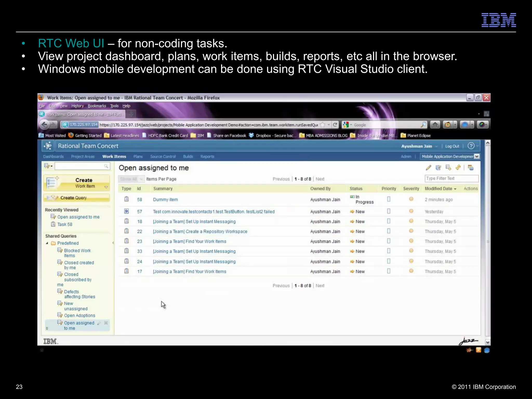The image size is (532, 399).
Task: Open a new tab with plus button
Action: pos(131,114)
